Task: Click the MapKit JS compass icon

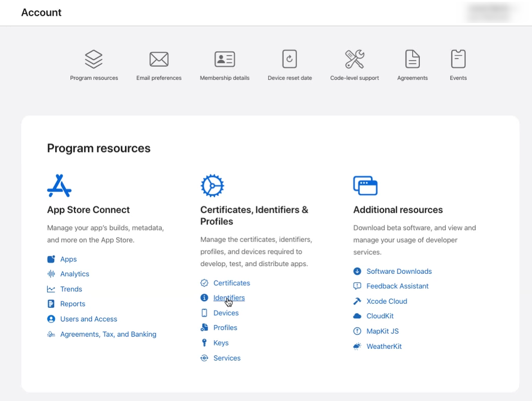Action: tap(357, 331)
